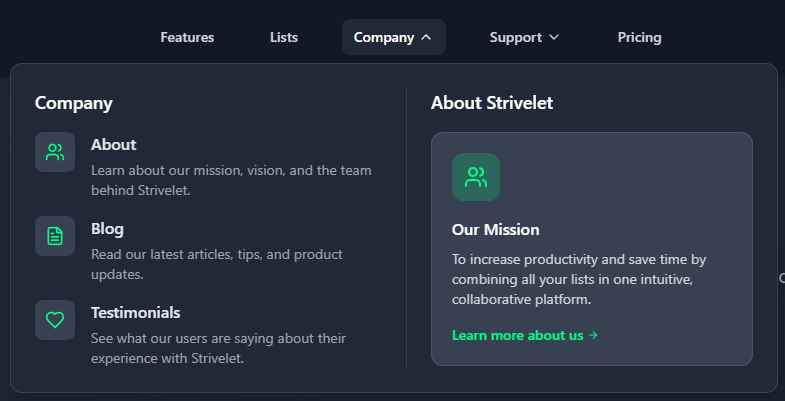Click arrow beside Learn more about us

click(594, 336)
